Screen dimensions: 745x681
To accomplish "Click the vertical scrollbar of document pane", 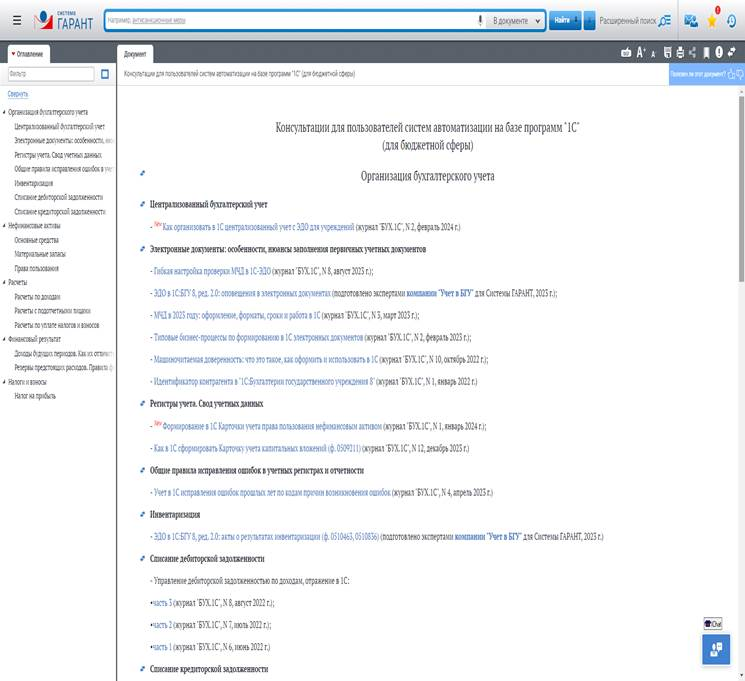I will 741,190.
